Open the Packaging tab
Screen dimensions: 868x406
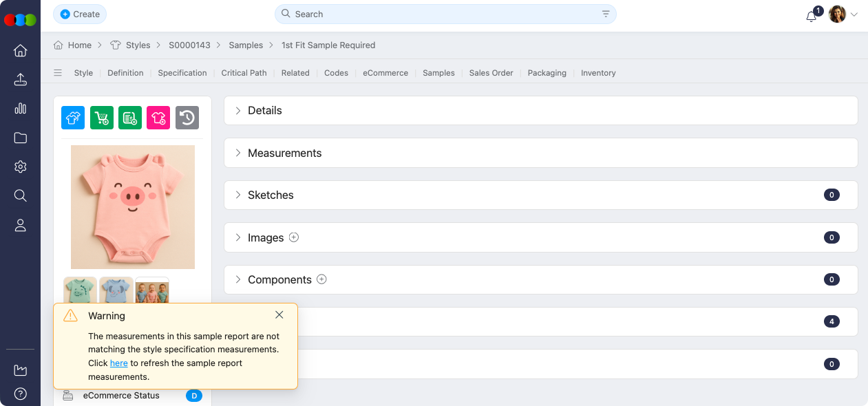(547, 73)
